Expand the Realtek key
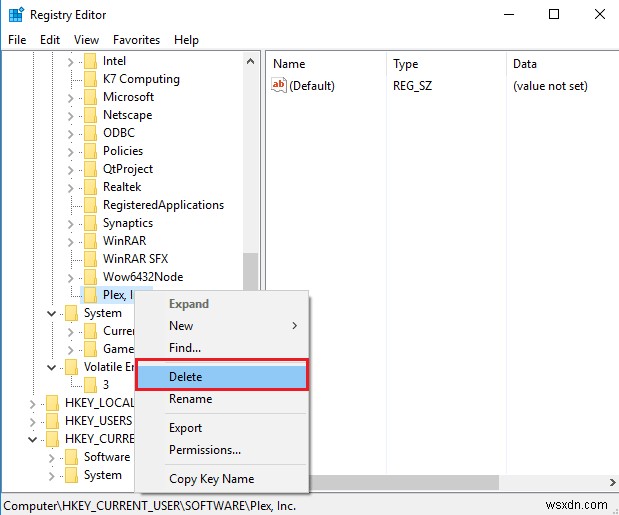The height and width of the screenshot is (515, 619). (x=70, y=188)
